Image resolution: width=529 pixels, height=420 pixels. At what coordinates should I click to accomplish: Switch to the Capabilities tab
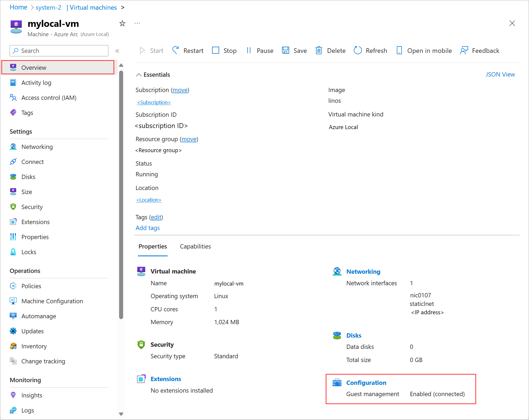pyautogui.click(x=195, y=246)
